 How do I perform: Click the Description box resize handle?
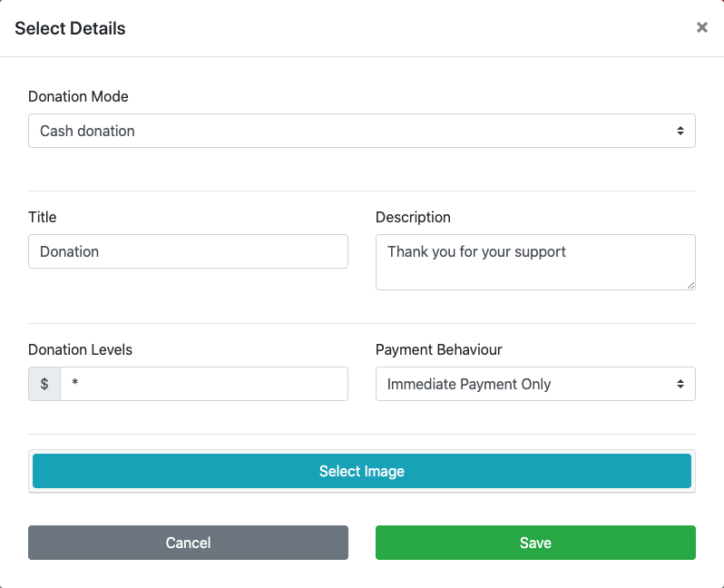690,285
